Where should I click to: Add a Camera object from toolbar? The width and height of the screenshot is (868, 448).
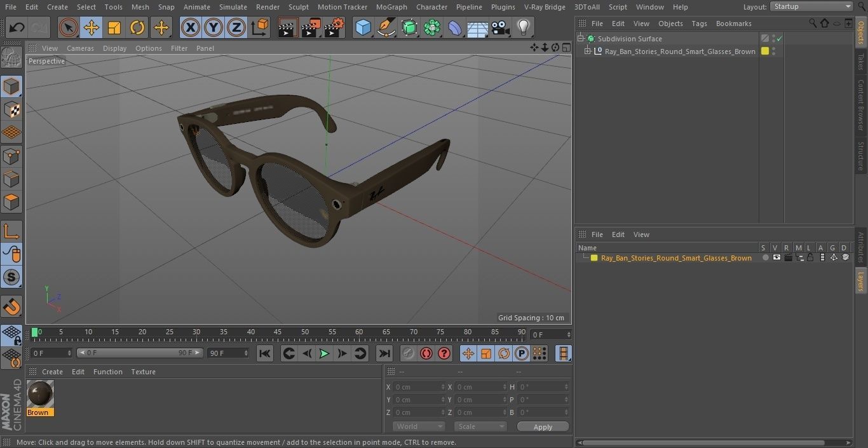501,28
